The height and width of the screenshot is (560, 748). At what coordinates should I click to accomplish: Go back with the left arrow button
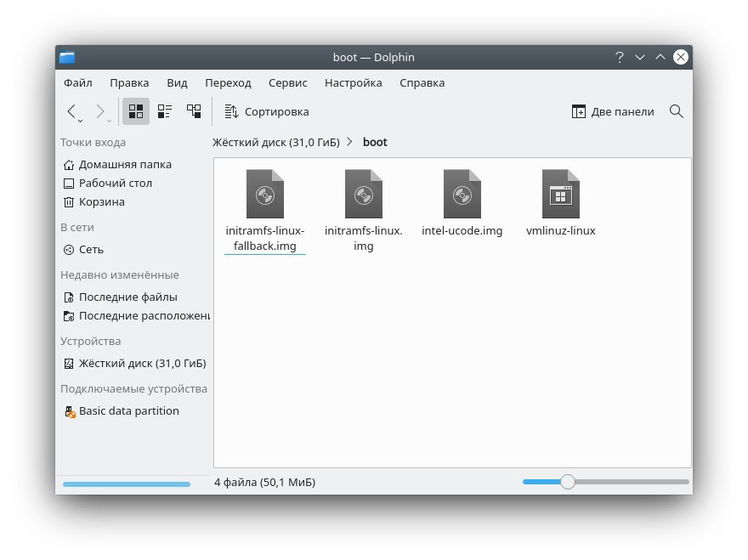click(x=72, y=111)
